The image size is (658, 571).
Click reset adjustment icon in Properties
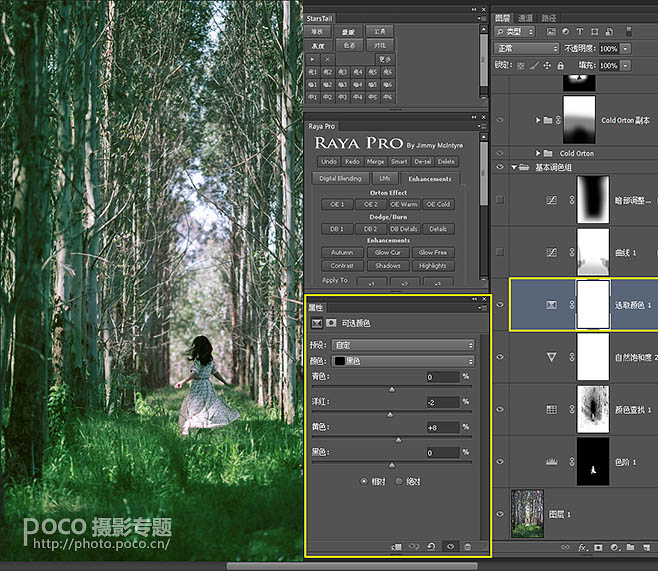431,546
